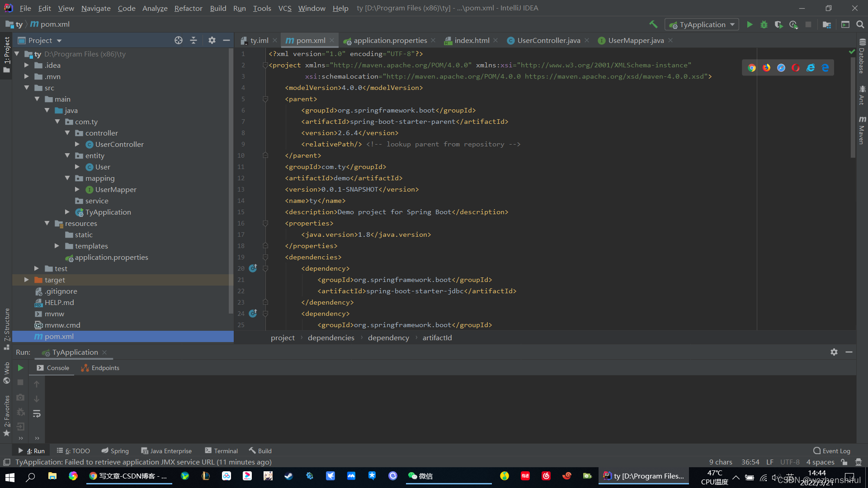Open Terminal tool window button
Screen dimensions: 868x488
pos(221,451)
